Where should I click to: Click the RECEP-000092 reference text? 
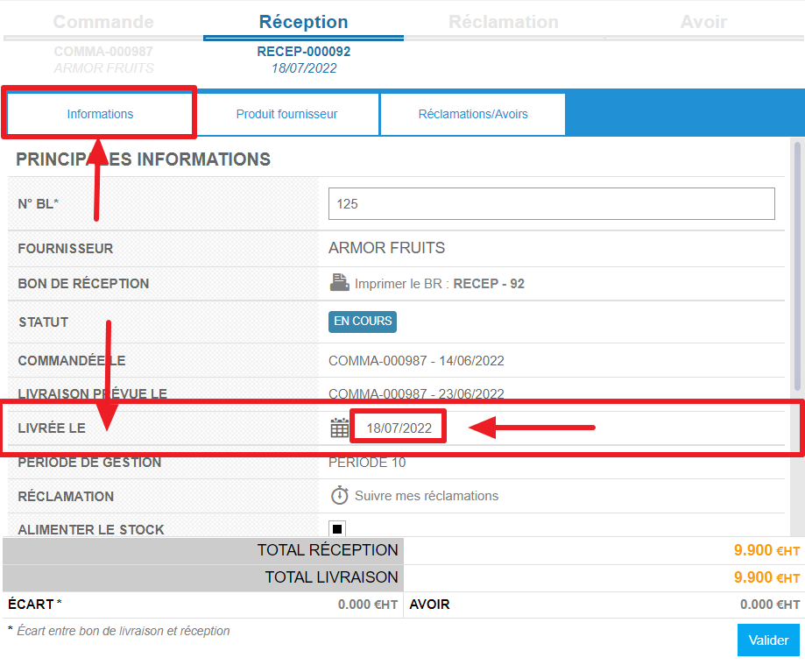[304, 52]
